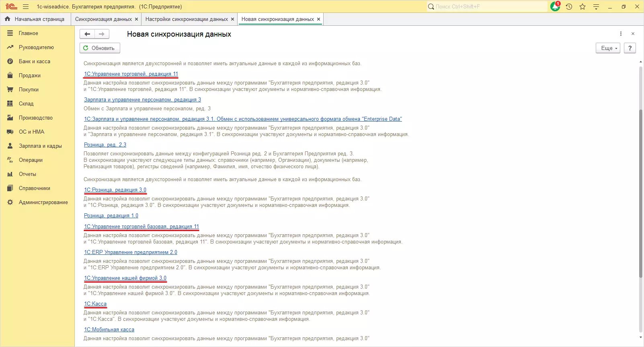Open Зарплата и управление персоналом, редакция 3 link
The image size is (644, 347).
coord(142,100)
